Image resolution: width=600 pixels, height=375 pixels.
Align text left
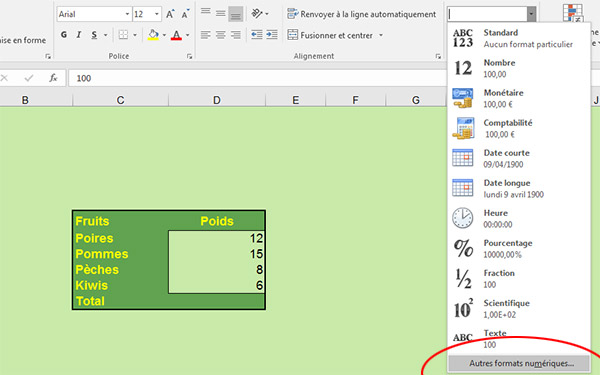(206, 35)
